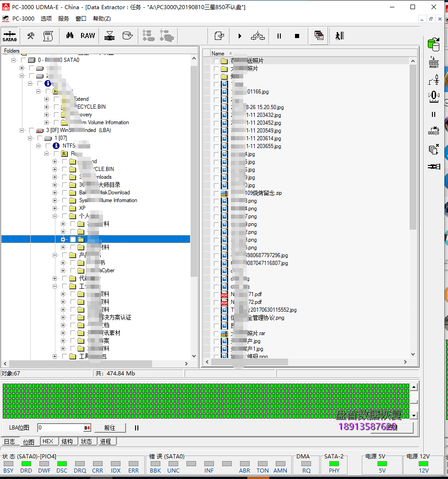Check the XP folder checkbox

coord(65,208)
